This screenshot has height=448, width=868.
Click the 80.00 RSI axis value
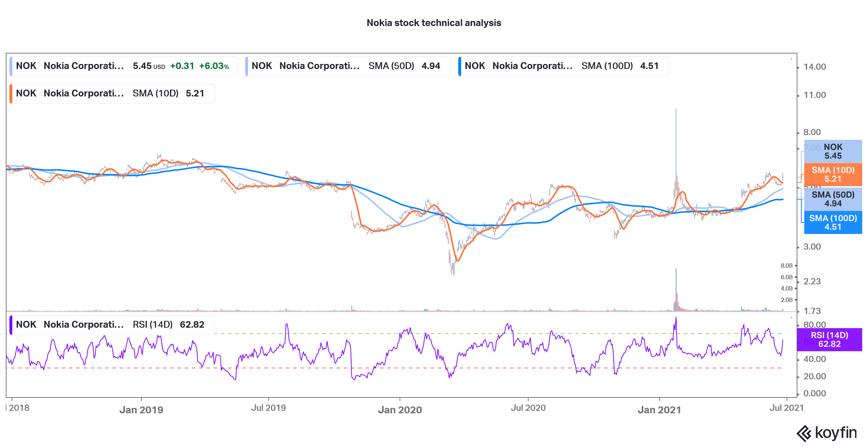pos(814,324)
